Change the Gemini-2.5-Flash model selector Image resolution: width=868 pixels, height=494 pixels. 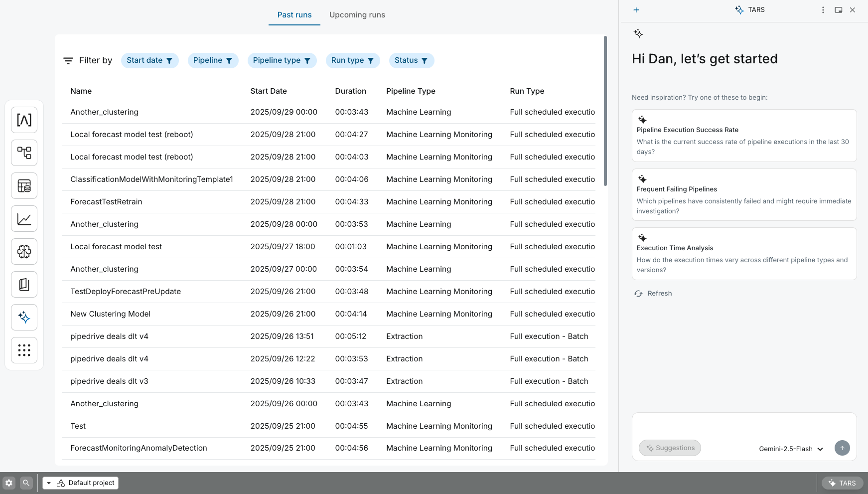tap(791, 449)
